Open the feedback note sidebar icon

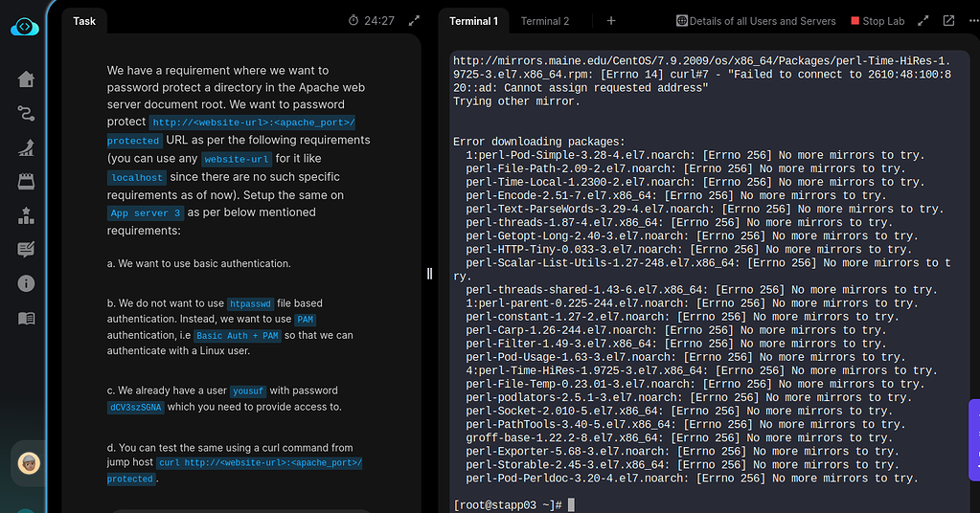26,250
